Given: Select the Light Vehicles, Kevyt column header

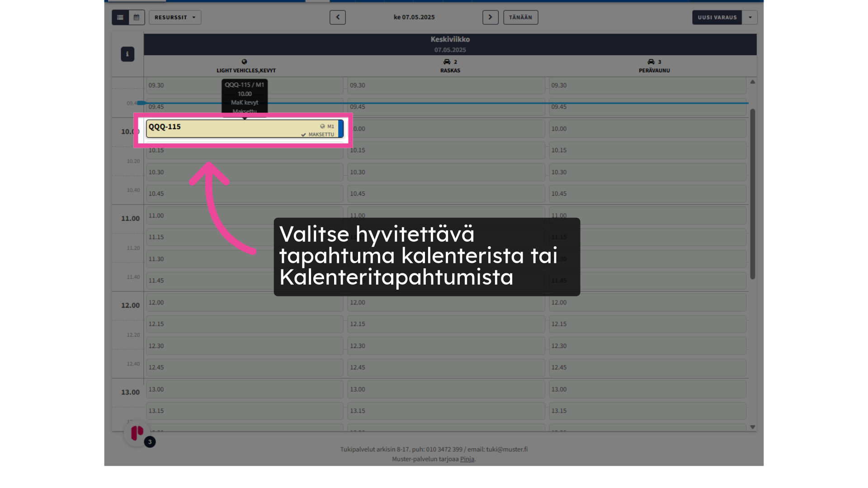Looking at the screenshot, I should coord(246,66).
